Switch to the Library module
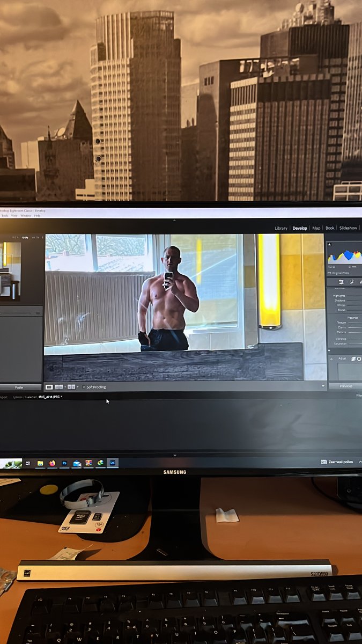The width and height of the screenshot is (362, 644). 281,228
